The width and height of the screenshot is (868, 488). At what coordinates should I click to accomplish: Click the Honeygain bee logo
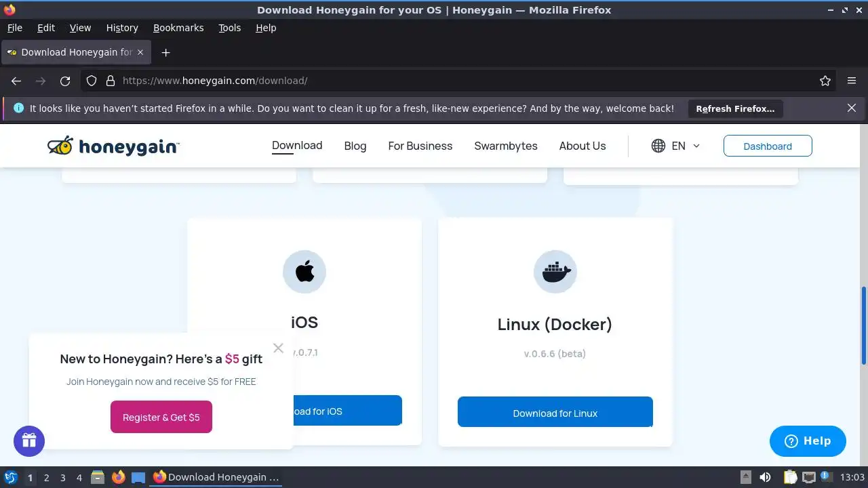pos(113,146)
